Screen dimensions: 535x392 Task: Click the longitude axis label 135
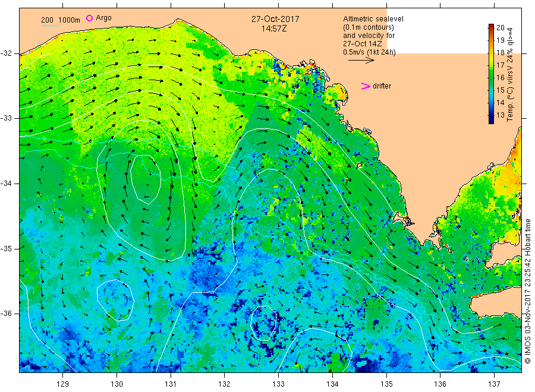(386, 384)
